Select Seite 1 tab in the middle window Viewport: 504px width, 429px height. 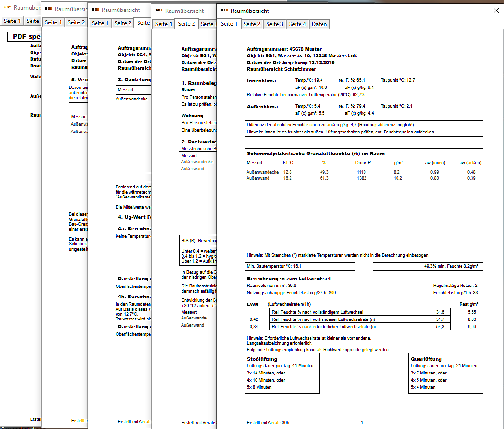(100, 23)
